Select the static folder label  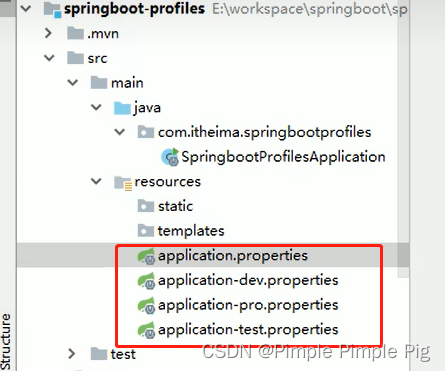coord(176,206)
